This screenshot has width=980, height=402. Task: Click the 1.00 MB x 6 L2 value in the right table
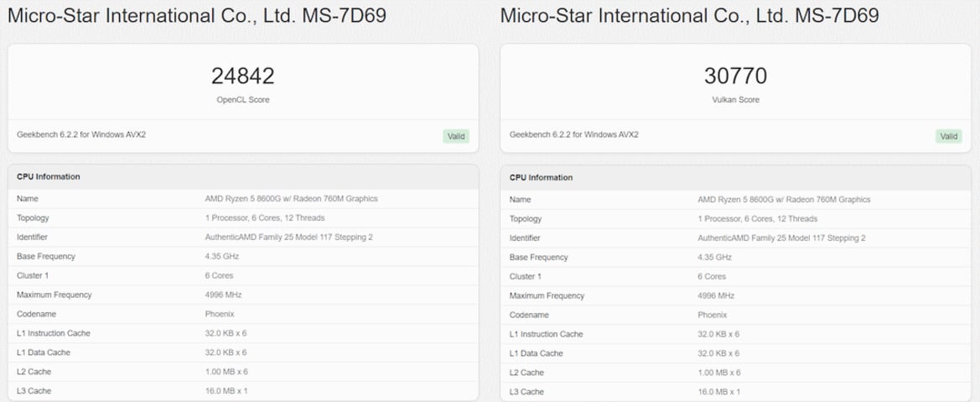click(719, 373)
